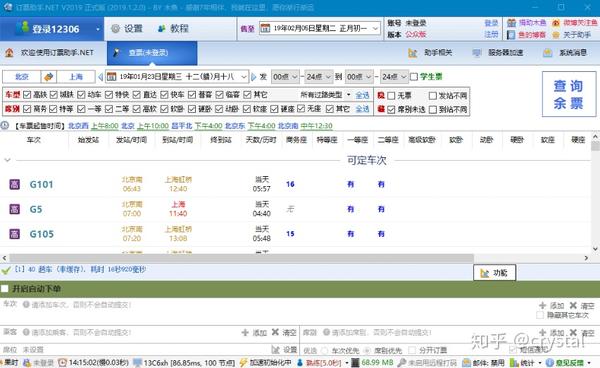The height and width of the screenshot is (368, 600).
Task: Open the 所有过路类型 dropdown
Action: pos(325,95)
